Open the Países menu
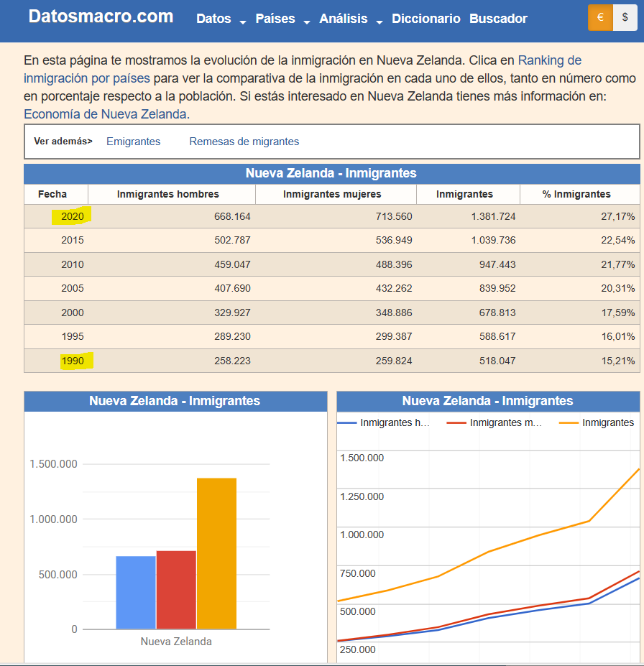 275,19
